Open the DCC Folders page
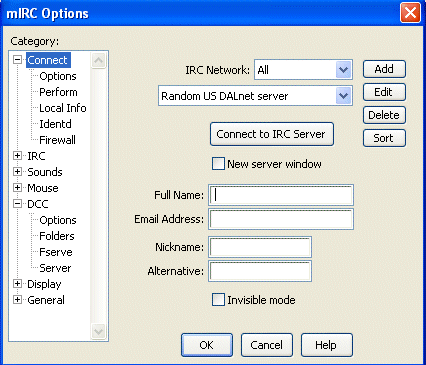Viewport: 426px width, 365px height. point(57,236)
